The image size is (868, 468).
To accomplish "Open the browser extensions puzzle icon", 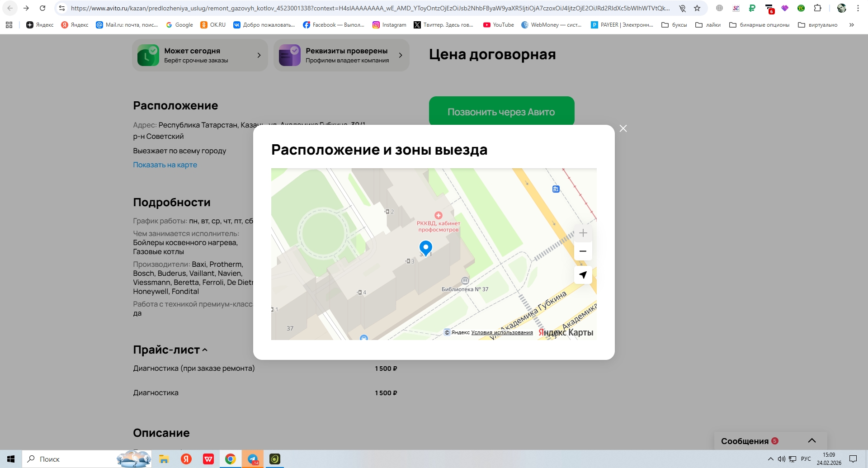I will pos(817,8).
